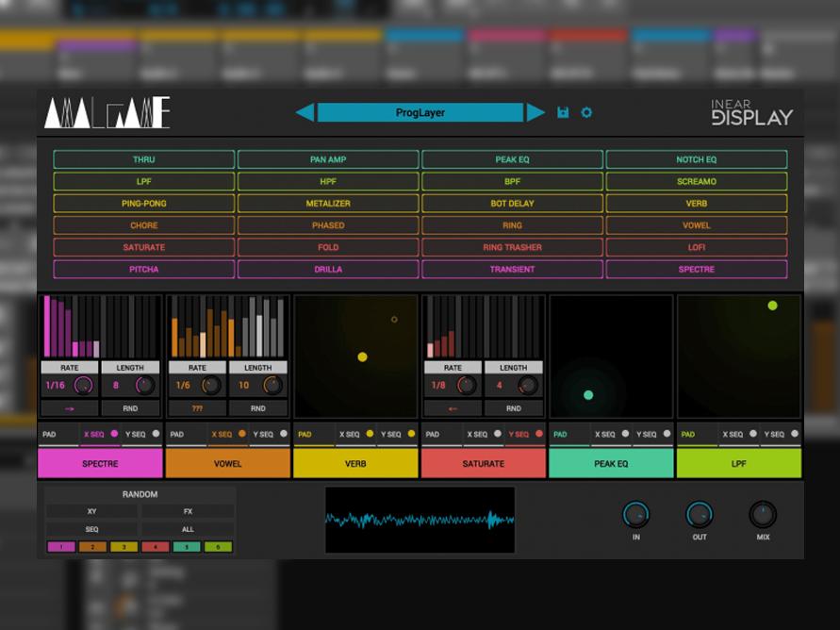Click the MIX knob
Screen dimensions: 840x630
(762, 514)
